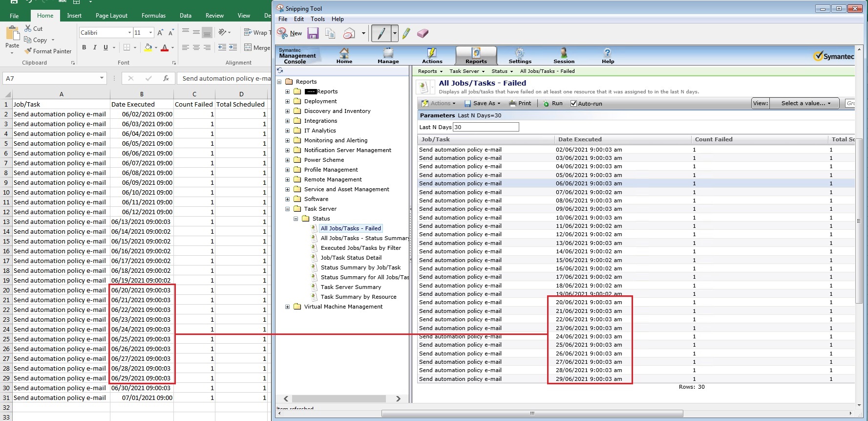The height and width of the screenshot is (421, 868).
Task: Click the Print button in report toolbar
Action: point(520,104)
